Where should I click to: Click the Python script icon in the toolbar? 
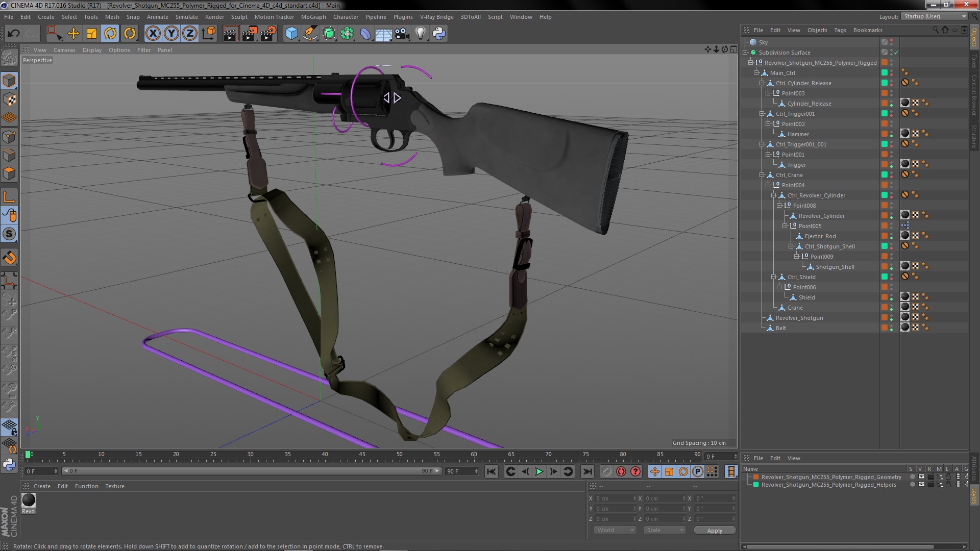click(439, 34)
